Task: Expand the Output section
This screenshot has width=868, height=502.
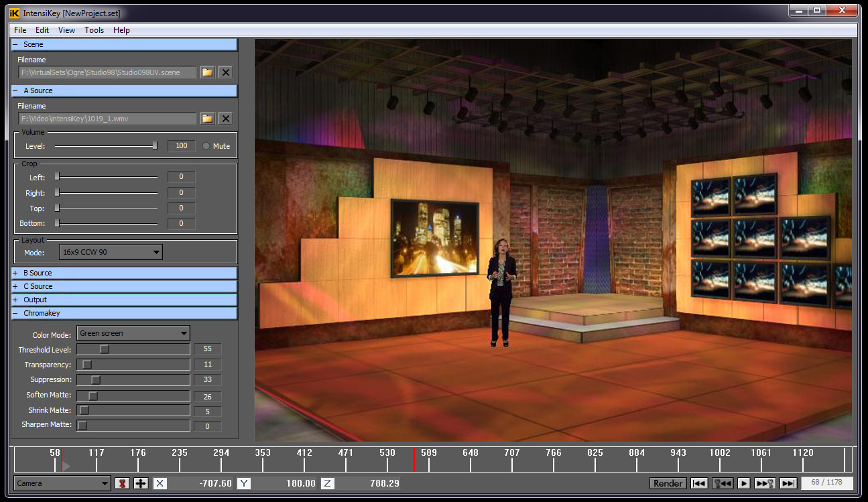Action: pyautogui.click(x=15, y=300)
